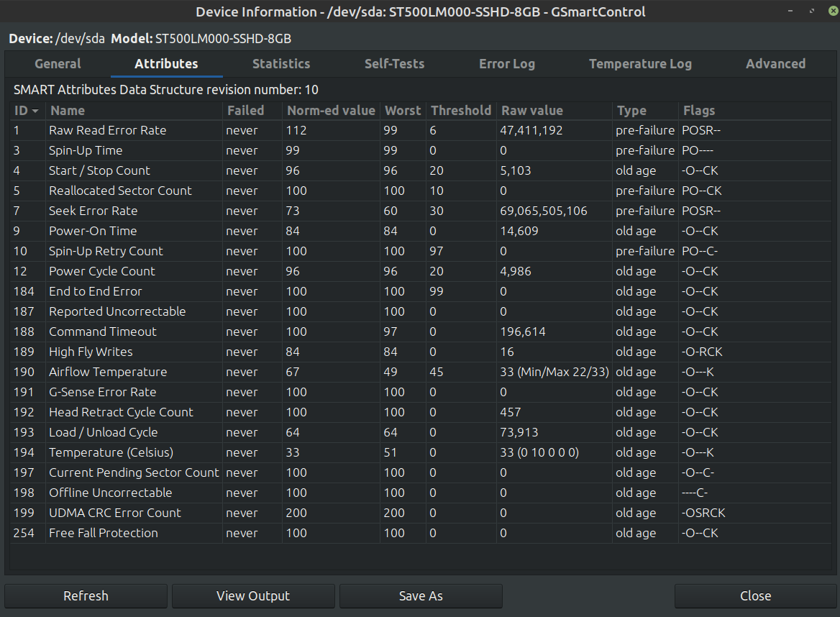This screenshot has height=617, width=840.
Task: Click raw value 4,986
Action: point(516,272)
